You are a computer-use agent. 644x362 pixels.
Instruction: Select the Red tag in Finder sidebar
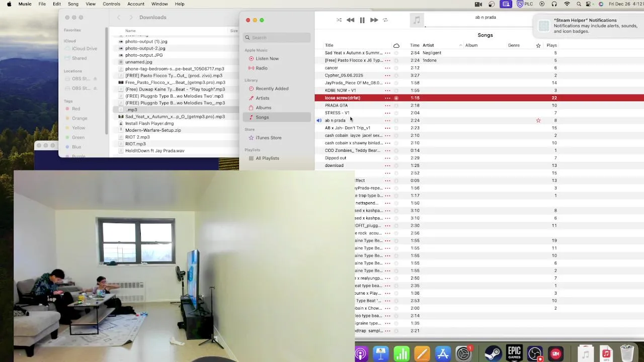pos(72,109)
